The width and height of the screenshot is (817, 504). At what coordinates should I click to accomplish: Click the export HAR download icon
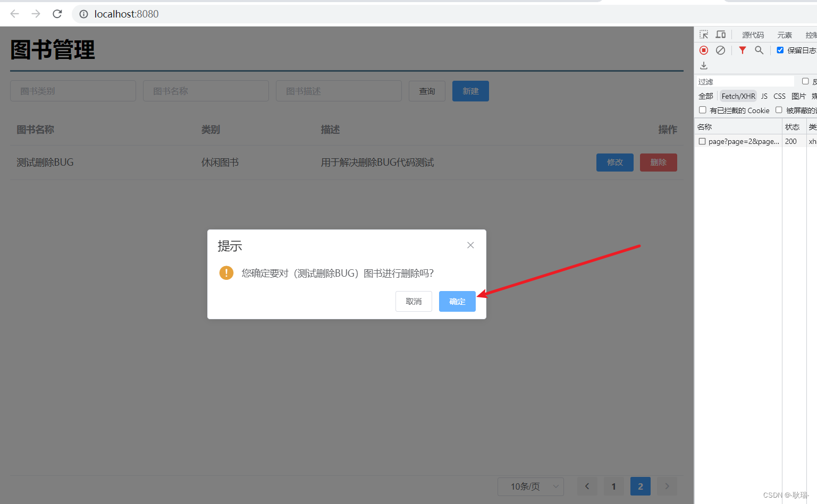click(x=704, y=65)
